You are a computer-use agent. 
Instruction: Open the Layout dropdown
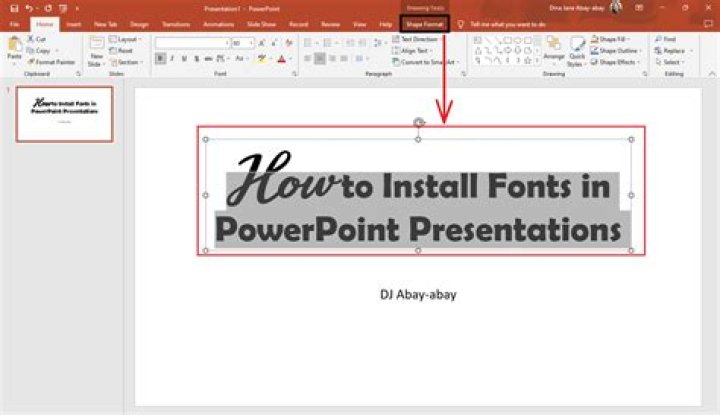point(127,39)
